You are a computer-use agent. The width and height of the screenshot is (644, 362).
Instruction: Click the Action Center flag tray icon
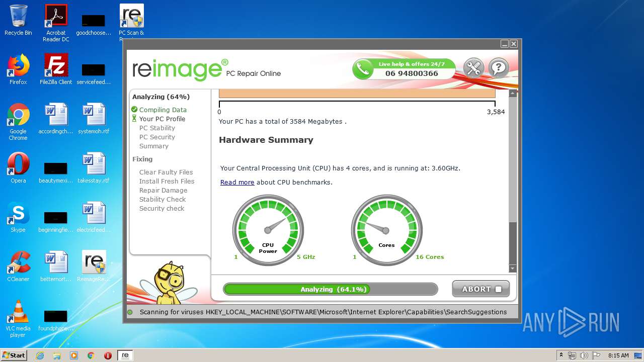(x=596, y=355)
